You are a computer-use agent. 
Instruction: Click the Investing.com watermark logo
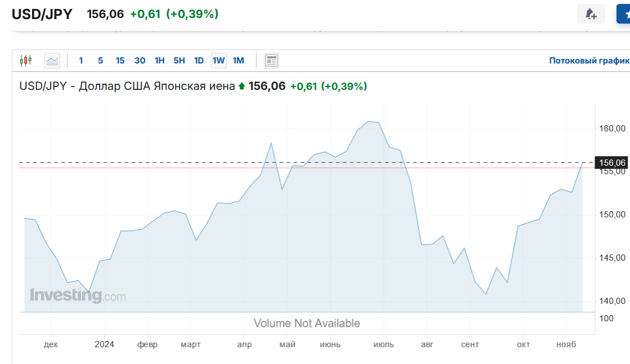click(x=78, y=295)
